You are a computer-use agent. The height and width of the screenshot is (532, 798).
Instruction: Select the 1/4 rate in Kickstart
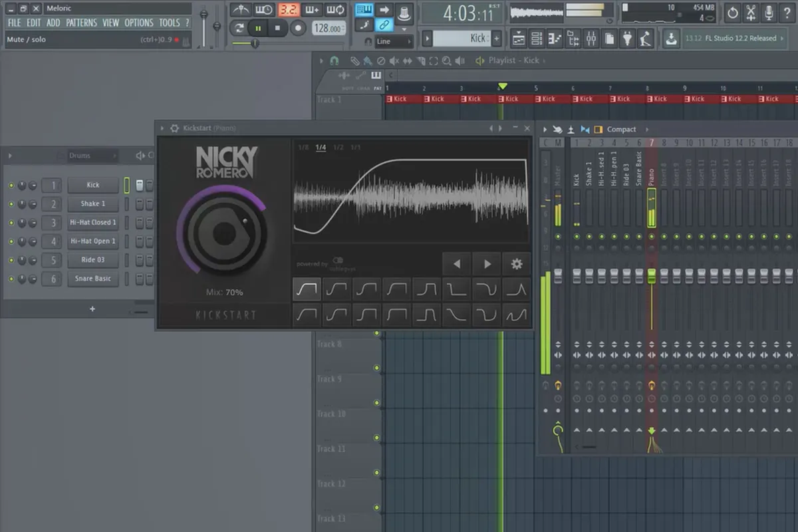tap(321, 147)
